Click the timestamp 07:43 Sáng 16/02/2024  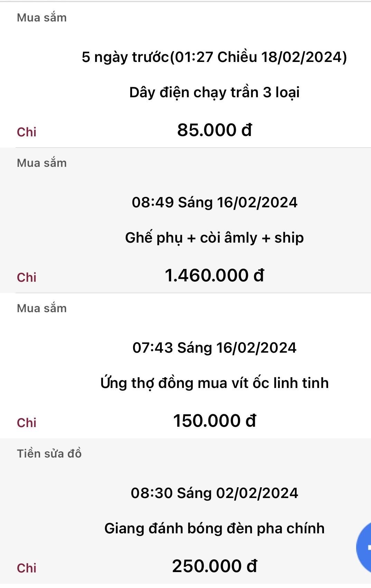214,348
